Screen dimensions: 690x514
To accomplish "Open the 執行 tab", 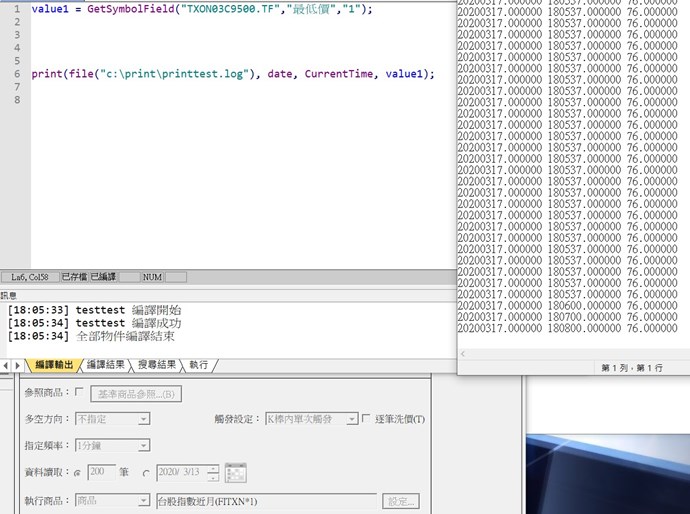I will (x=198, y=366).
